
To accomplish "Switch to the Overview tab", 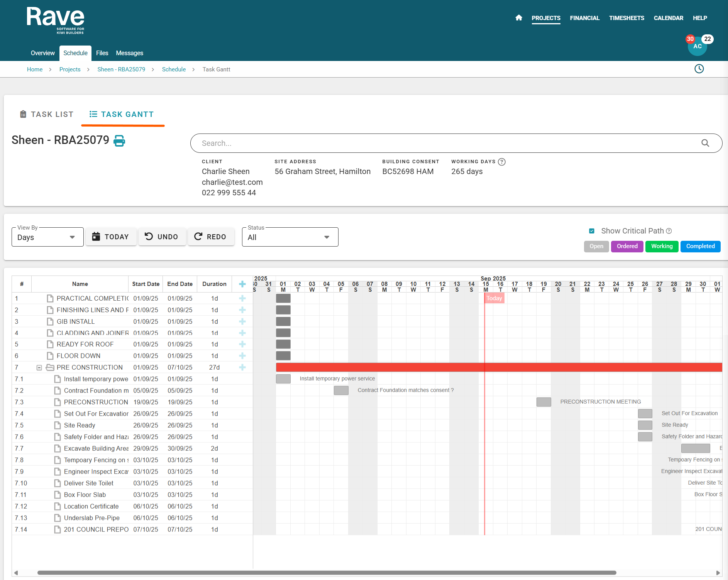I will click(x=43, y=53).
